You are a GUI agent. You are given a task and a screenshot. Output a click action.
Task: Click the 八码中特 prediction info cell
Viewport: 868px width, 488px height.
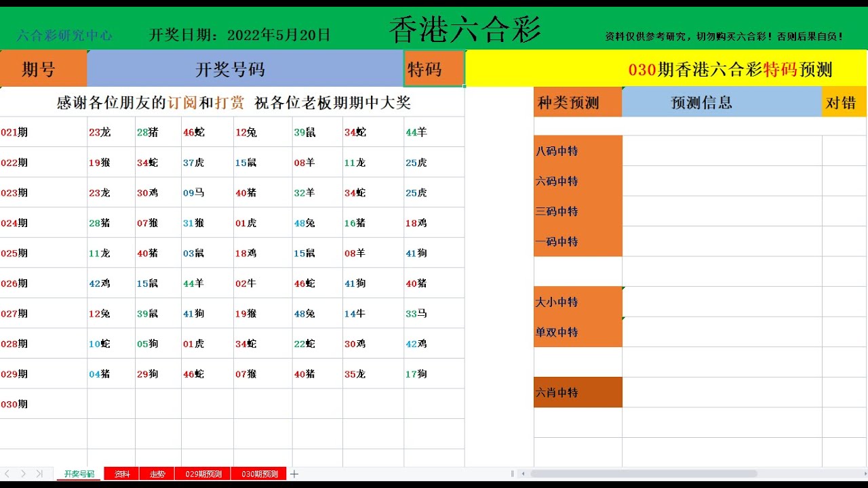pyautogui.click(x=722, y=150)
